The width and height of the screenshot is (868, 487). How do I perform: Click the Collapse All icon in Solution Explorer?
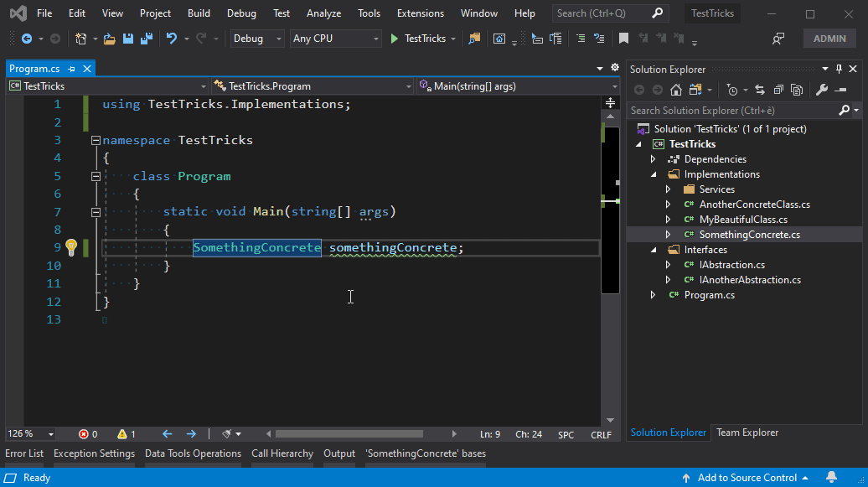coord(778,90)
